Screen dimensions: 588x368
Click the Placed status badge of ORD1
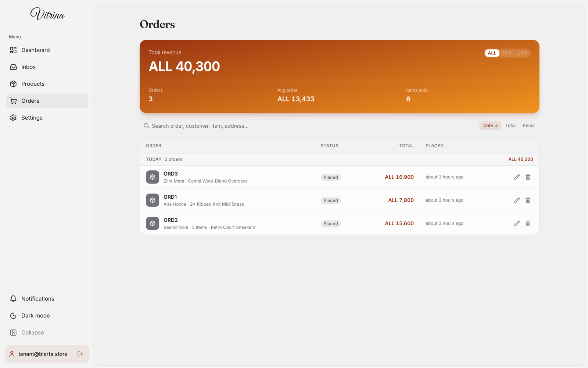tap(331, 201)
